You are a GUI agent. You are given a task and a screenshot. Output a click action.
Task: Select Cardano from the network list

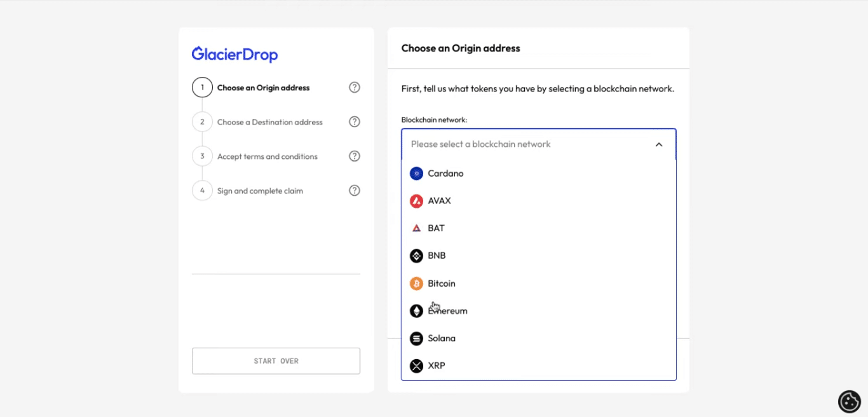(539, 174)
